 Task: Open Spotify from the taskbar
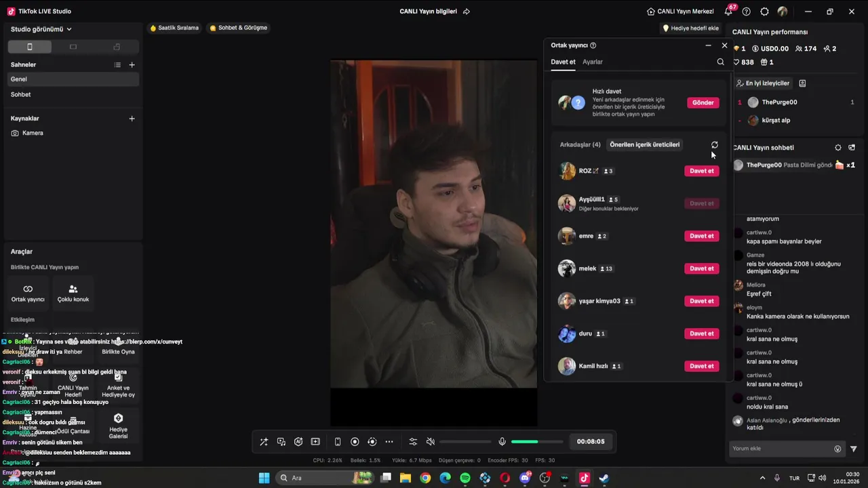coord(465,478)
